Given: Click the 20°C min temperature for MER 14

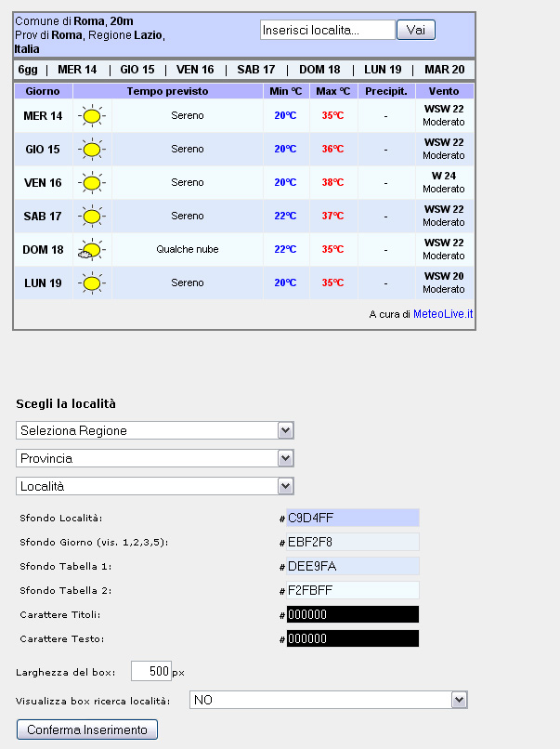Looking at the screenshot, I should point(285,115).
